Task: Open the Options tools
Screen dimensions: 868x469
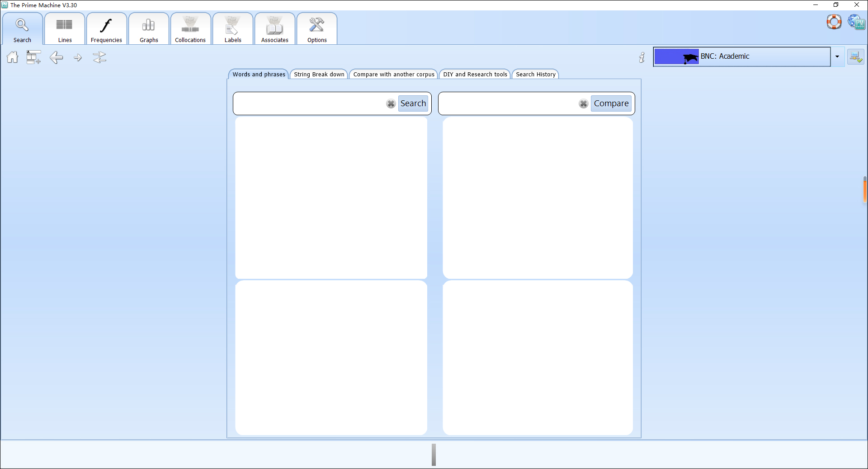Action: click(317, 29)
